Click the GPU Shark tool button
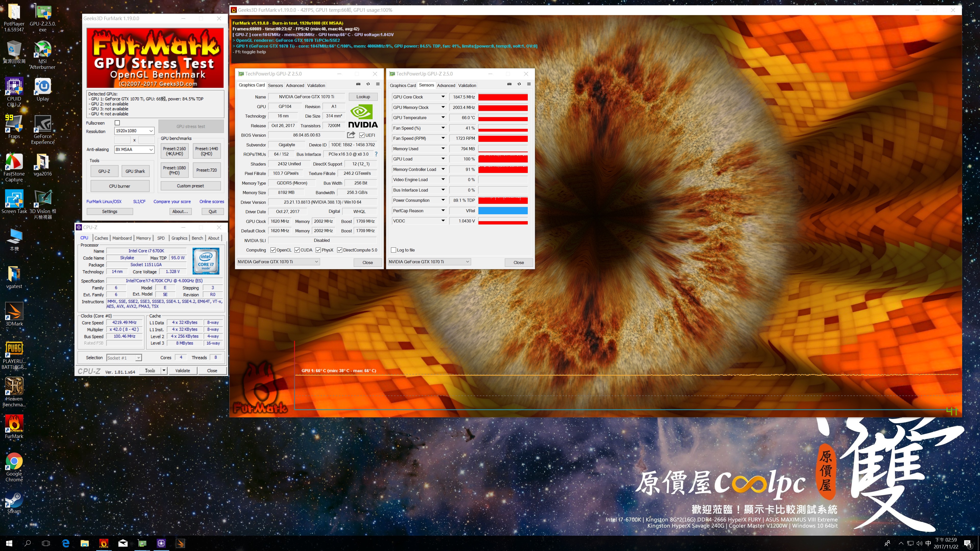 pyautogui.click(x=135, y=171)
